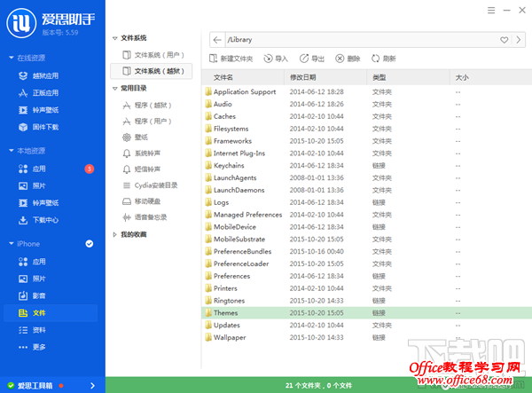Open 铃声壁纸 under 本地资源
Viewport: 532px width, 393px height.
[38, 203]
